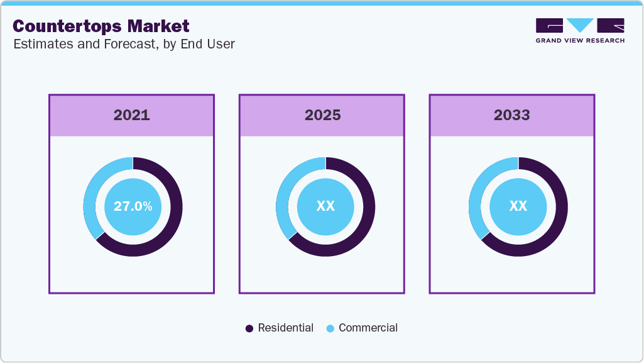
Task: Toggle the Commercial legend label
Action: [368, 328]
